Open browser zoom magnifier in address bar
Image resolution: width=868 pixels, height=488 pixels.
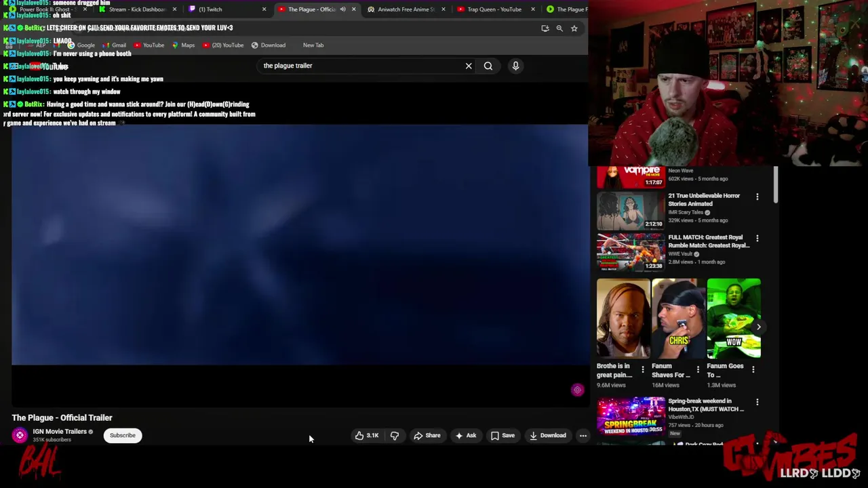[559, 28]
